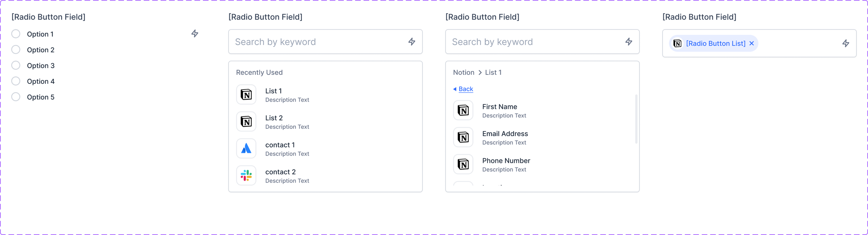Choose List 2 title in Recently Used
The height and width of the screenshot is (235, 868).
click(x=274, y=118)
